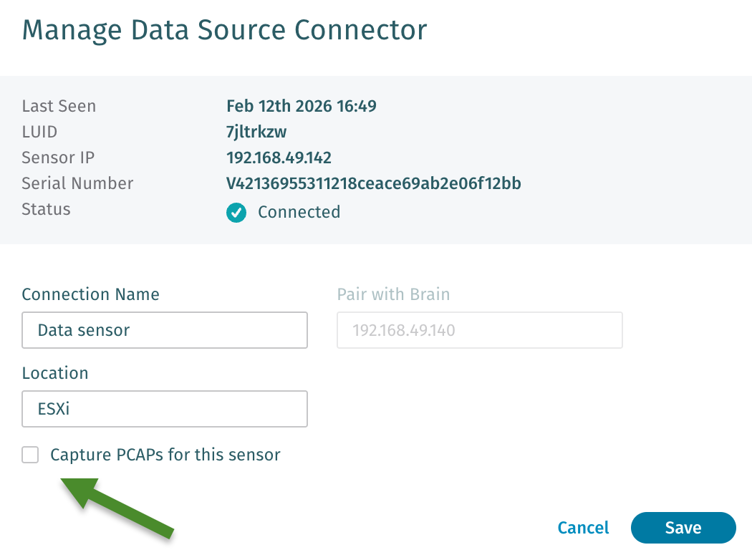The height and width of the screenshot is (560, 752).
Task: Click the Manage Data Source Connector heading
Action: [x=224, y=30]
